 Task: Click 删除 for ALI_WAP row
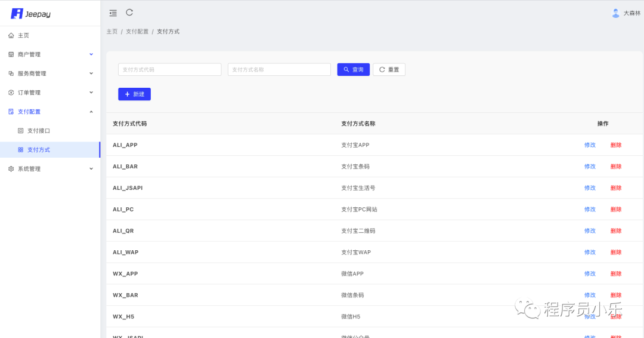tap(615, 252)
